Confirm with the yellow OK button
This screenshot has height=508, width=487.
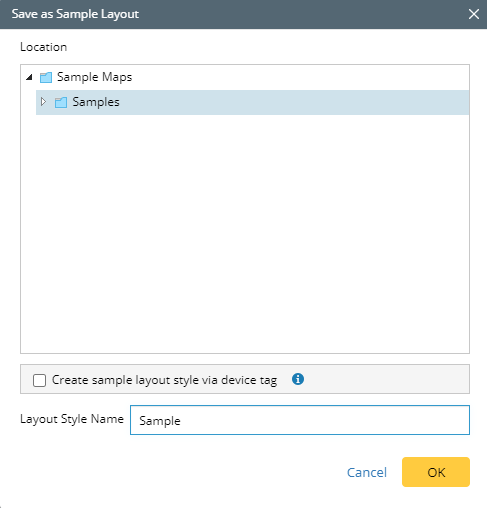point(436,472)
